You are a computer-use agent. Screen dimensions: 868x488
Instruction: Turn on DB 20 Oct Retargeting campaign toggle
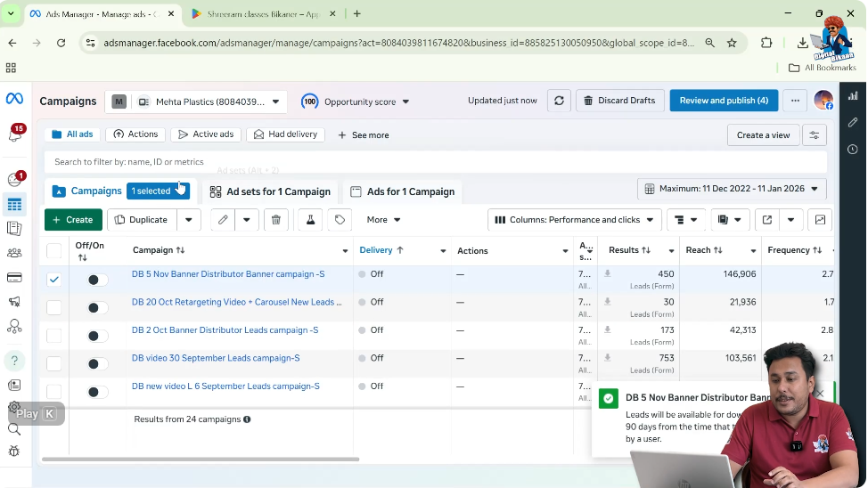[97, 307]
